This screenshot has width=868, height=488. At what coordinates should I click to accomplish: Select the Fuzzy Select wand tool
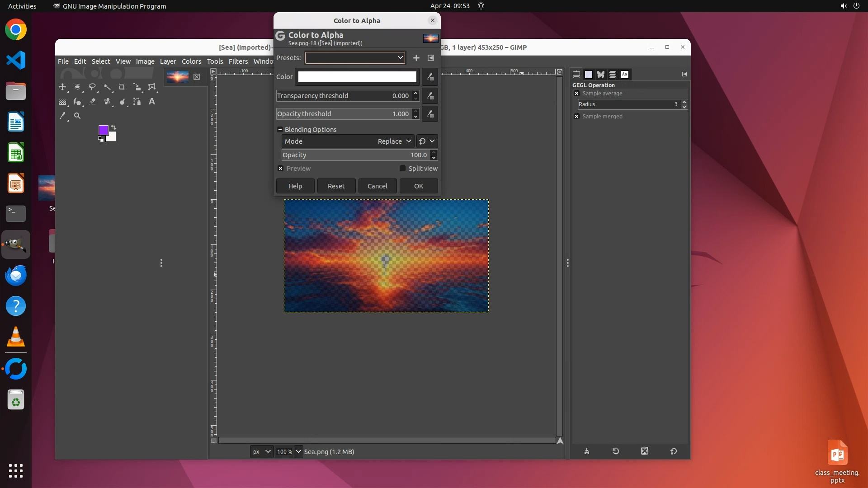tap(107, 87)
